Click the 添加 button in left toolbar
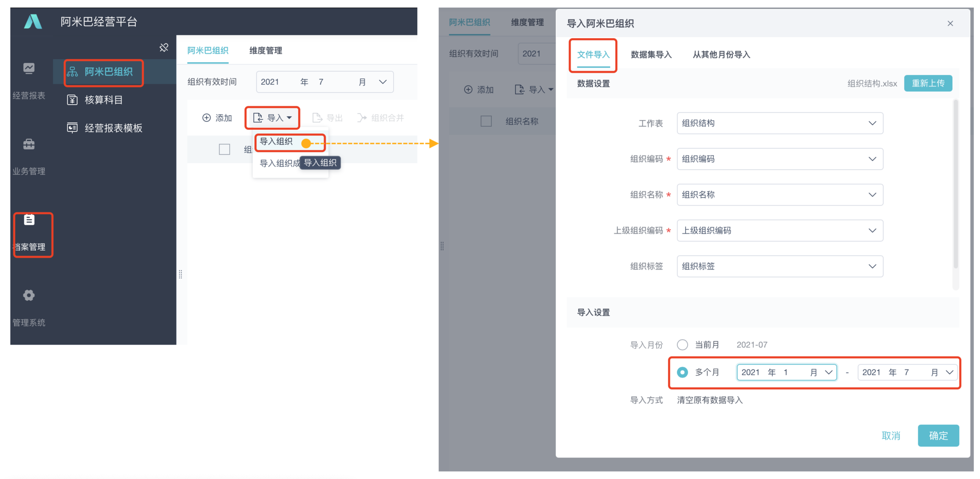The image size is (980, 479). click(x=217, y=118)
